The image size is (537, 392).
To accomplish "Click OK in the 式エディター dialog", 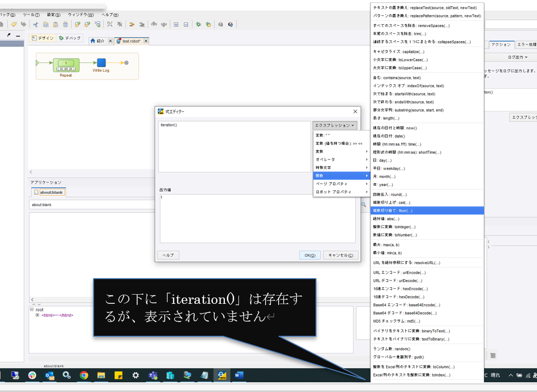I will point(309,255).
